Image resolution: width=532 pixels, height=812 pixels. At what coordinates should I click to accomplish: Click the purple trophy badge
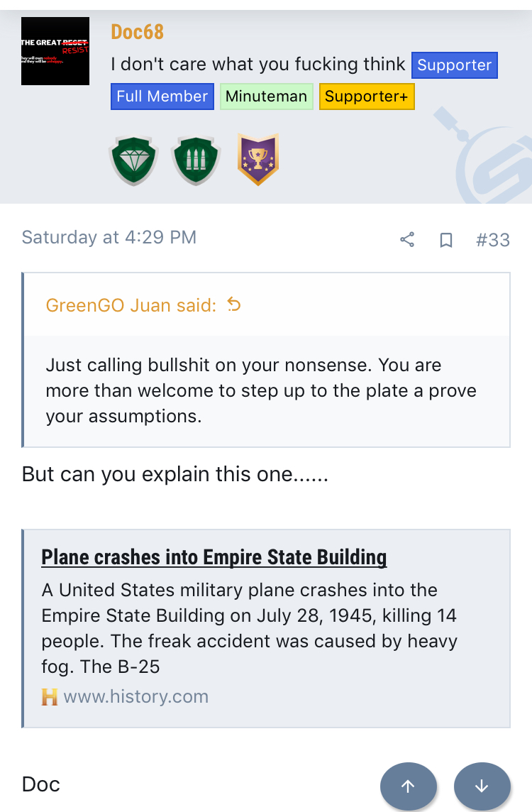[258, 160]
